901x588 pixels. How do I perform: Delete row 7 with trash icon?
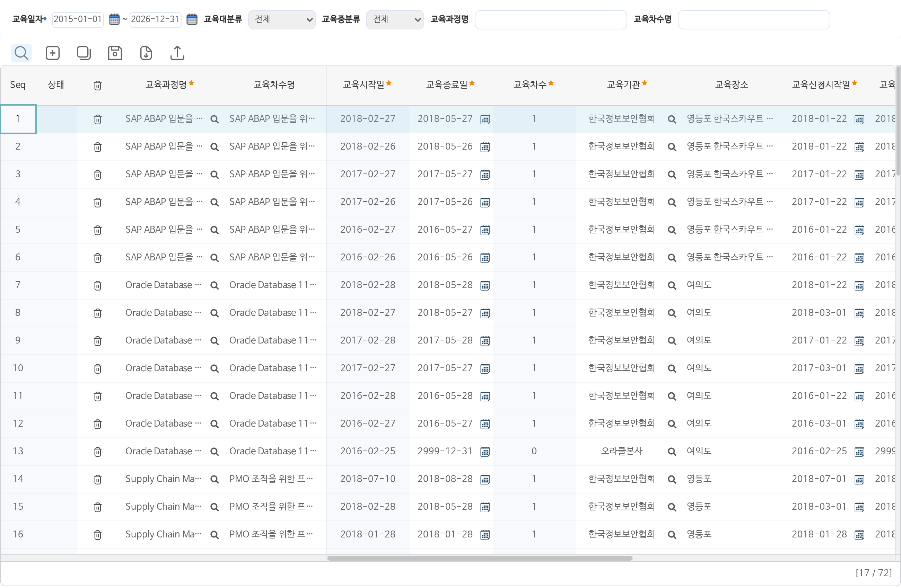(x=98, y=286)
